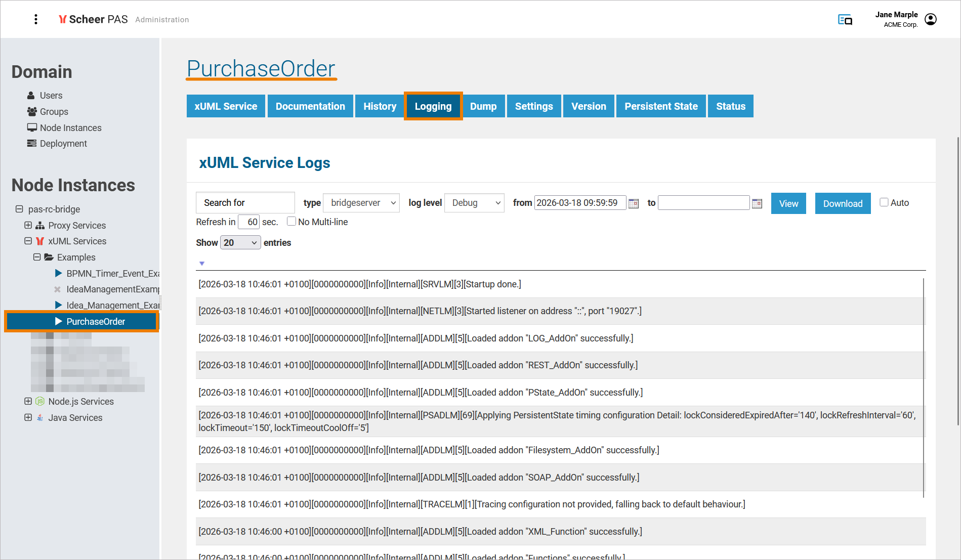961x560 pixels.
Task: Expand the Node.js Services tree node
Action: [x=28, y=401]
